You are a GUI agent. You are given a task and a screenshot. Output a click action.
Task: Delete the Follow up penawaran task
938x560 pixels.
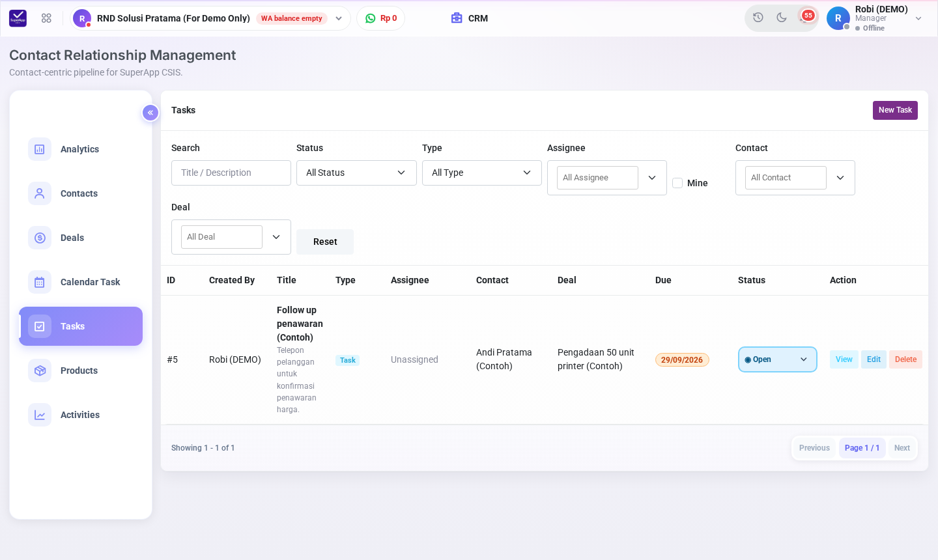point(905,359)
